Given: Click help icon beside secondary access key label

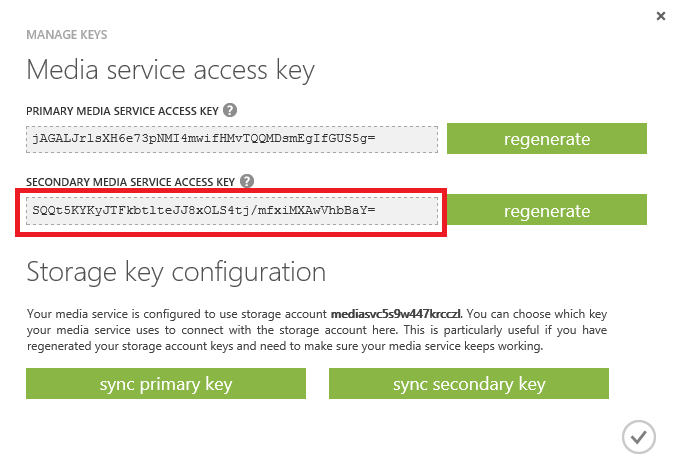Looking at the screenshot, I should pyautogui.click(x=247, y=181).
